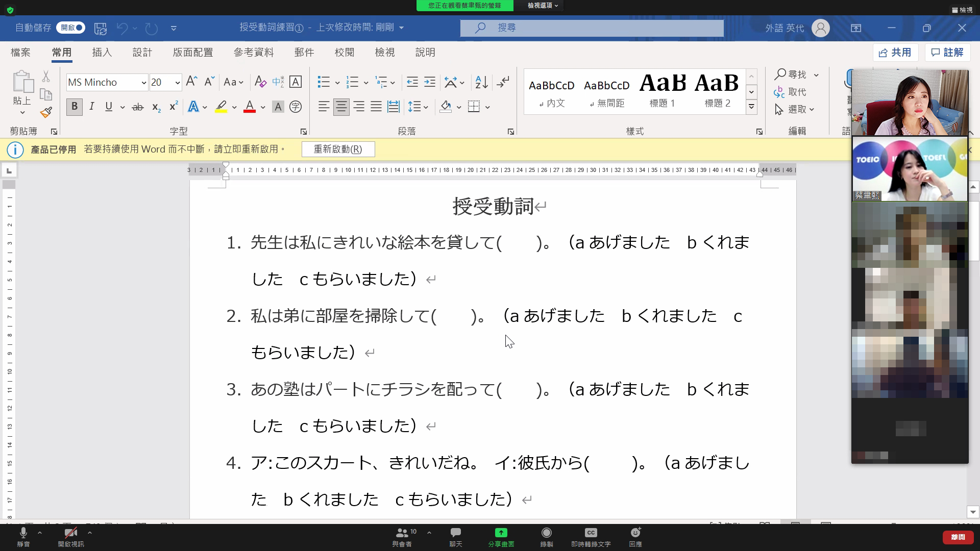Image resolution: width=980 pixels, height=551 pixels.
Task: Toggle Bold formatting
Action: coord(75,107)
